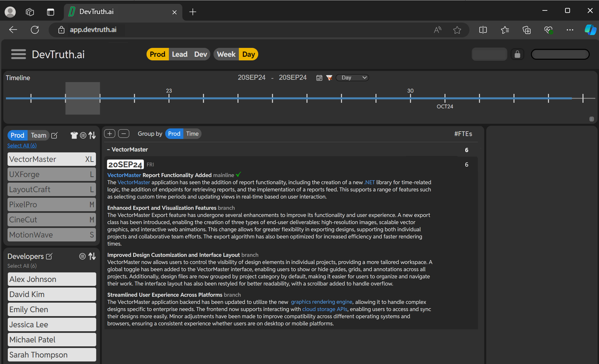This screenshot has height=364, width=599.
Task: Reload the page with the refresh icon
Action: coord(35,30)
